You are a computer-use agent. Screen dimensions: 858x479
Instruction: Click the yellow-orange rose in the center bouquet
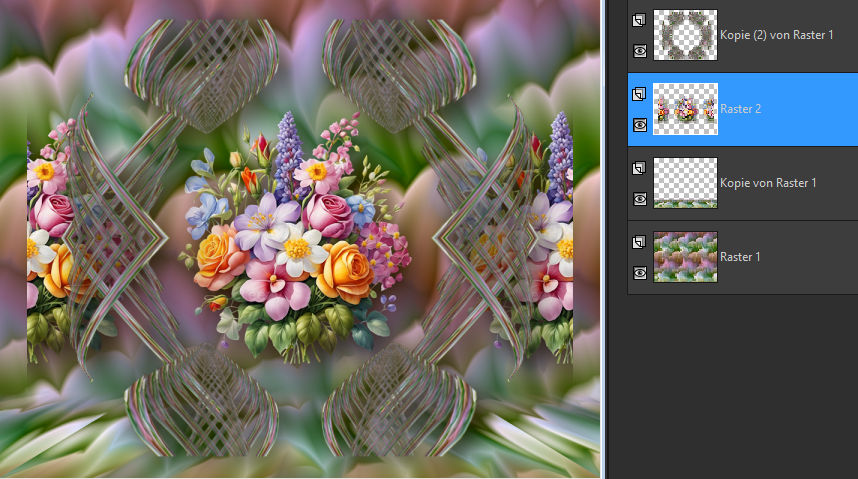tap(344, 270)
